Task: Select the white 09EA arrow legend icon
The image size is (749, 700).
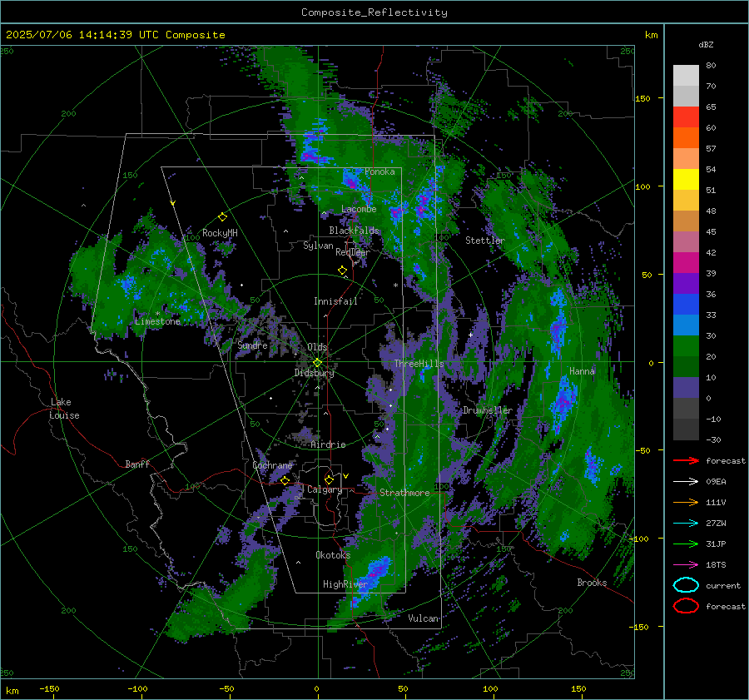Action: pyautogui.click(x=686, y=482)
